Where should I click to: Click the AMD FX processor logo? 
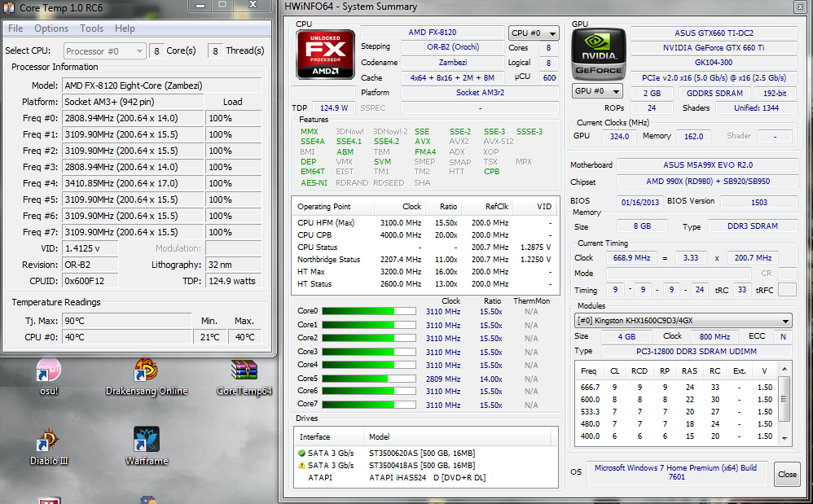pyautogui.click(x=325, y=54)
